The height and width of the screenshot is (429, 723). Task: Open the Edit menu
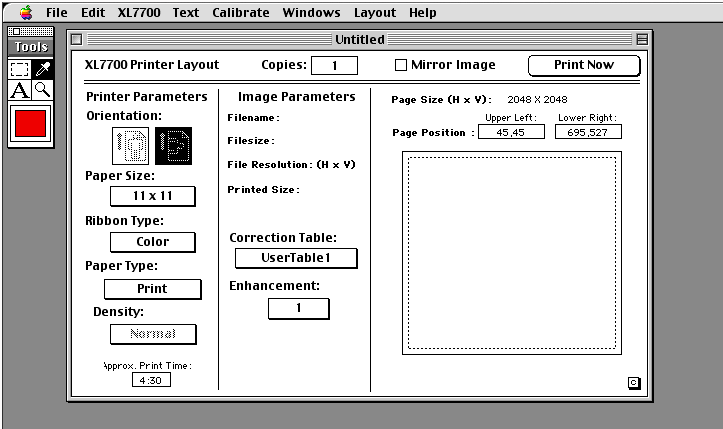coord(93,12)
